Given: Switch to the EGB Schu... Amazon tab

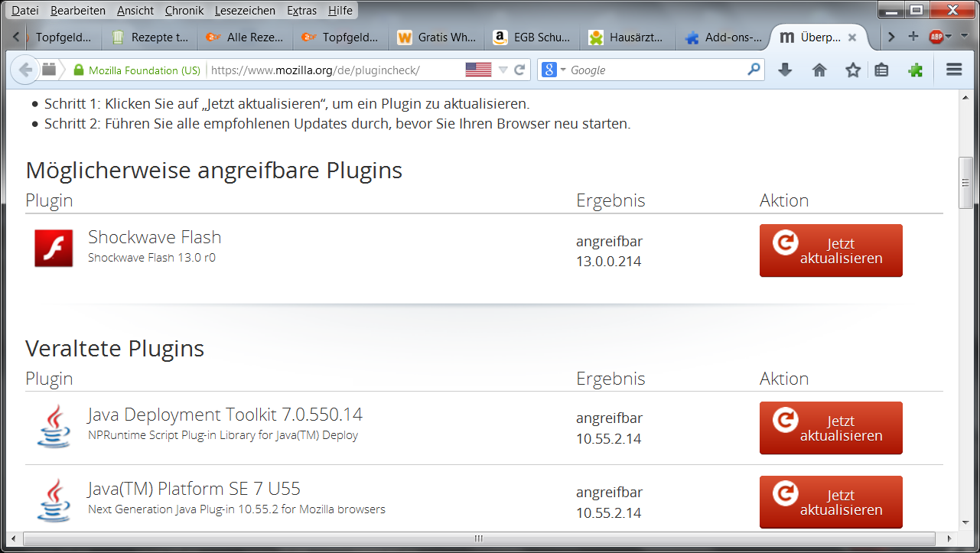Looking at the screenshot, I should coord(532,37).
